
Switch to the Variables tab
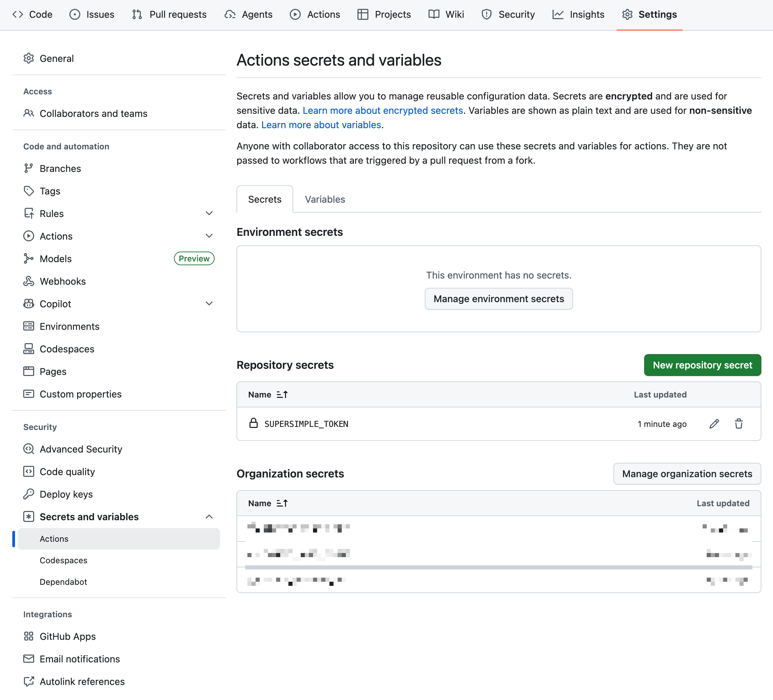click(325, 200)
